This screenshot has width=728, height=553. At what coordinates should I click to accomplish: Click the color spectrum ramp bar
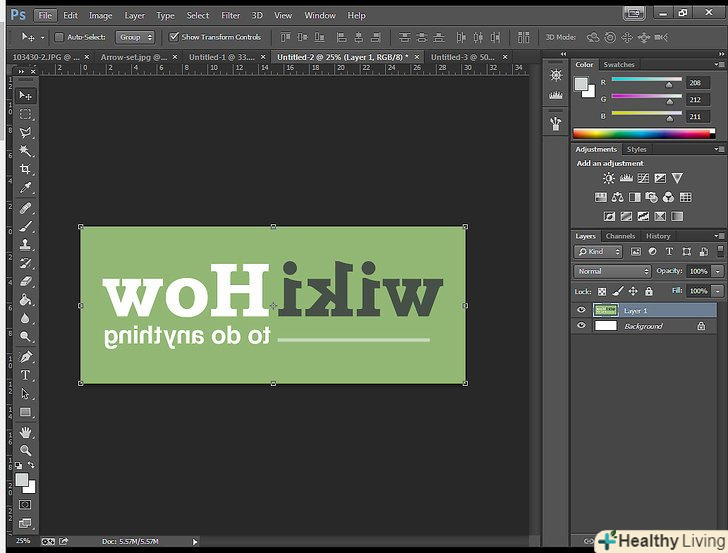[643, 133]
